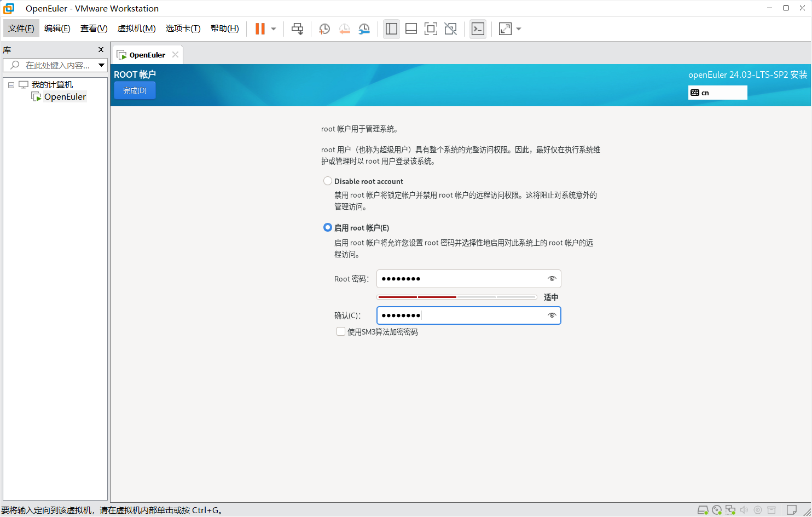812x517 pixels.
Task: Close the library panel
Action: (101, 50)
